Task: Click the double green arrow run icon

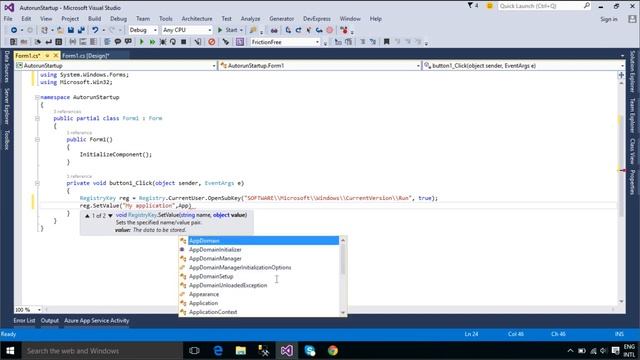Action: coord(152,42)
